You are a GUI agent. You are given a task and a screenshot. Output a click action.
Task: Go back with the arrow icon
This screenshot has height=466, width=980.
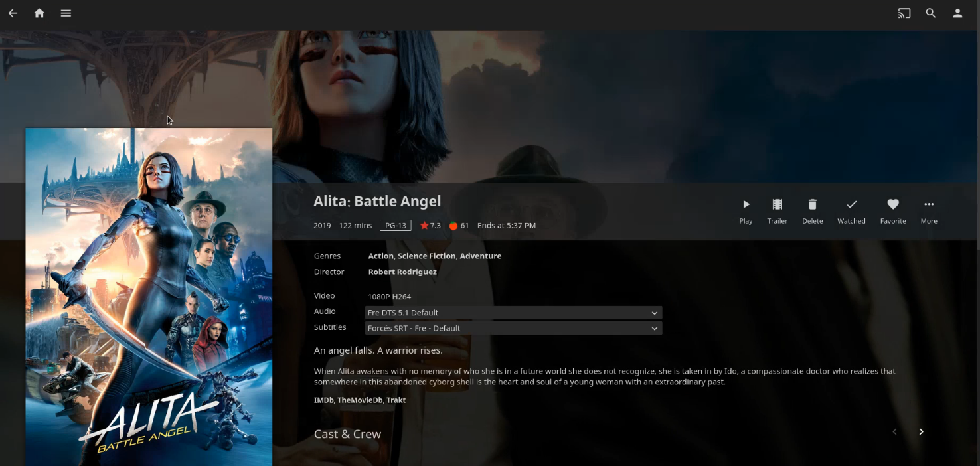pyautogui.click(x=13, y=13)
